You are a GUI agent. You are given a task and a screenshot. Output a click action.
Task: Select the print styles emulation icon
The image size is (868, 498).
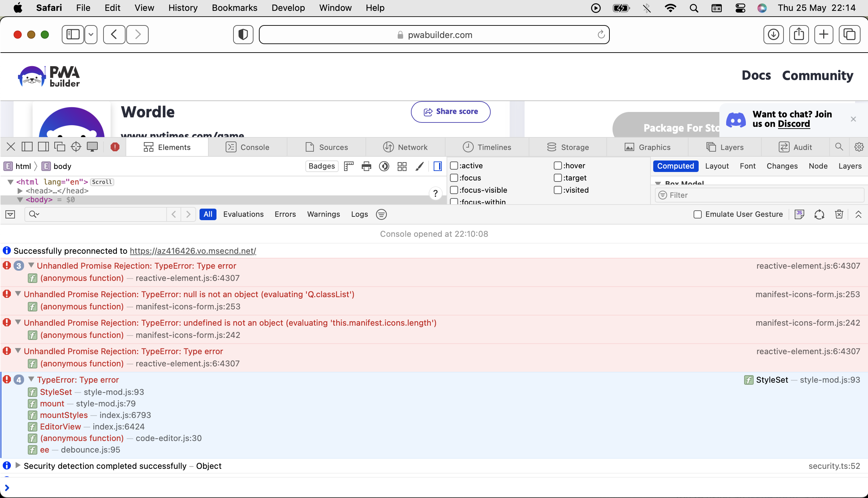(366, 166)
